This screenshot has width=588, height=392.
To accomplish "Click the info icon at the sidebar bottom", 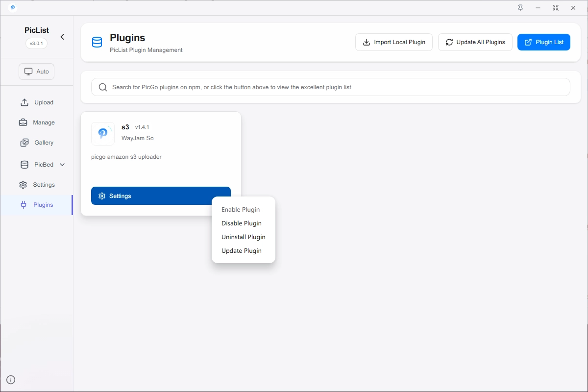I will [11, 380].
